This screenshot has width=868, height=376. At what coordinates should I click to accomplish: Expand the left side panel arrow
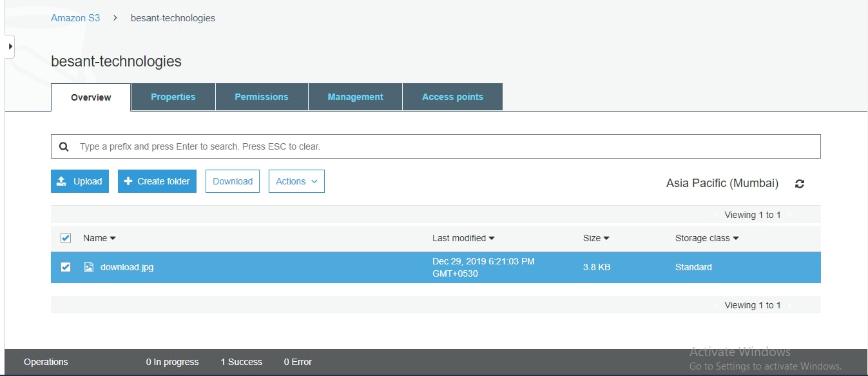10,46
